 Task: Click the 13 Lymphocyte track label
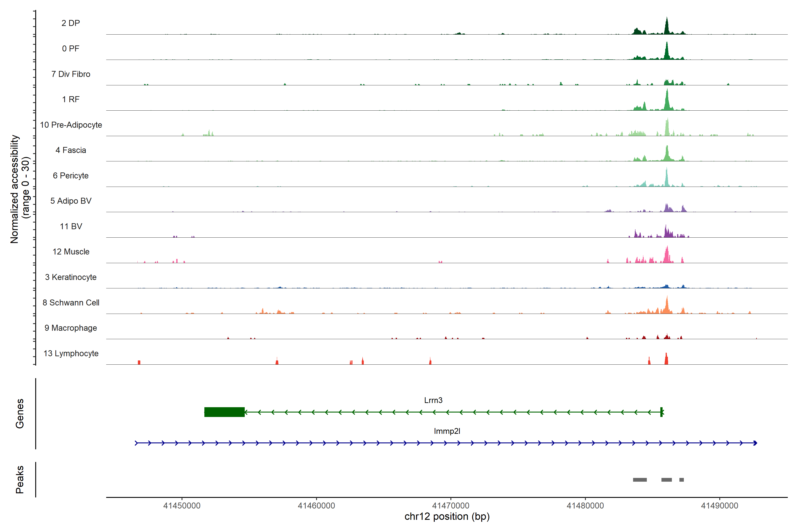point(71,353)
